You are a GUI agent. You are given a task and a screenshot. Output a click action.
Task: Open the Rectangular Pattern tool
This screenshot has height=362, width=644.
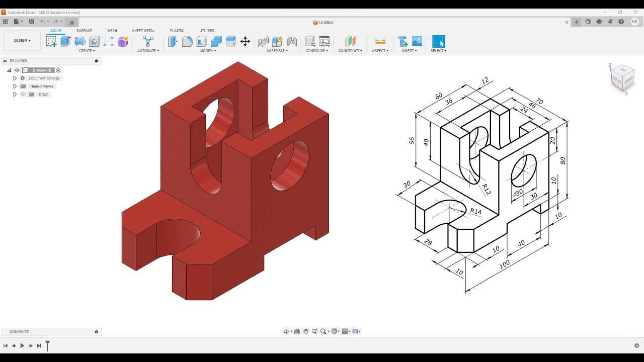[x=109, y=41]
